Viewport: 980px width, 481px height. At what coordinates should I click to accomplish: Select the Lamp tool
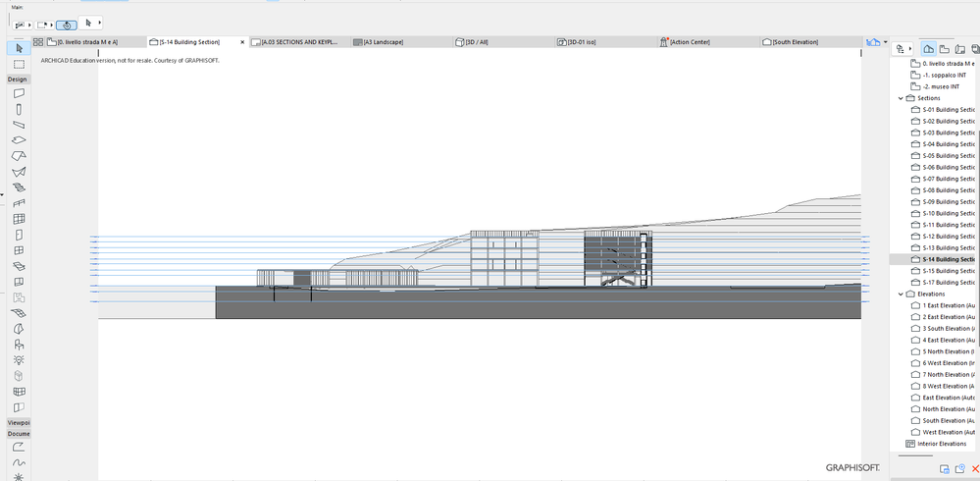pos(19,360)
